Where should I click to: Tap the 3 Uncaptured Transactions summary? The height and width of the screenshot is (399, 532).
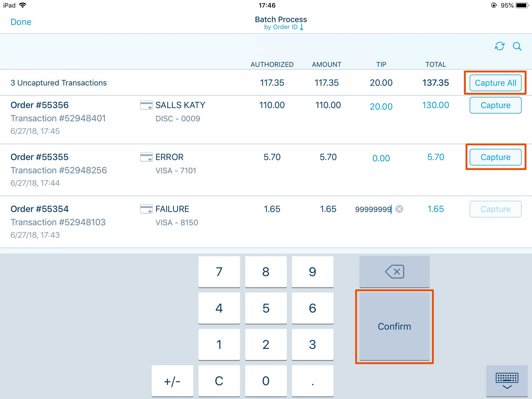[x=59, y=83]
